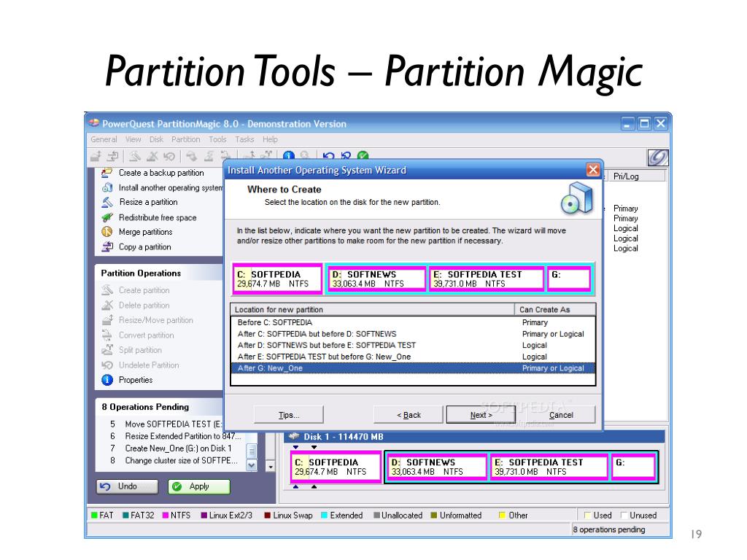
Task: Click the < Back button
Action: (x=409, y=415)
